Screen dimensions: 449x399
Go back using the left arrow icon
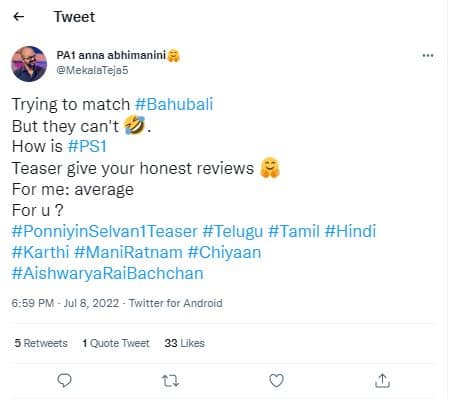pyautogui.click(x=19, y=16)
